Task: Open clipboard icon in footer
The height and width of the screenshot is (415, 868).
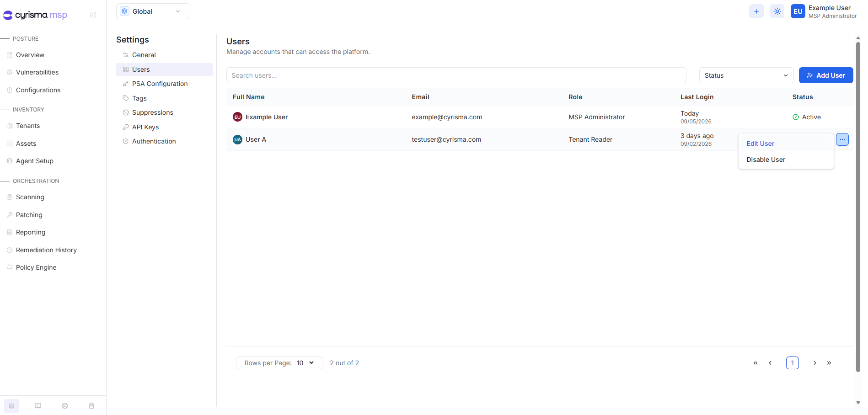Action: coord(91,406)
